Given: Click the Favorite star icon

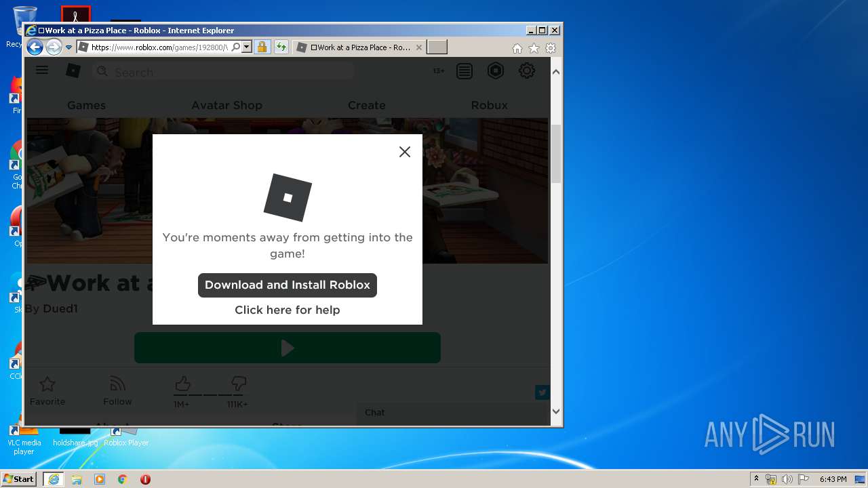Looking at the screenshot, I should (x=47, y=384).
